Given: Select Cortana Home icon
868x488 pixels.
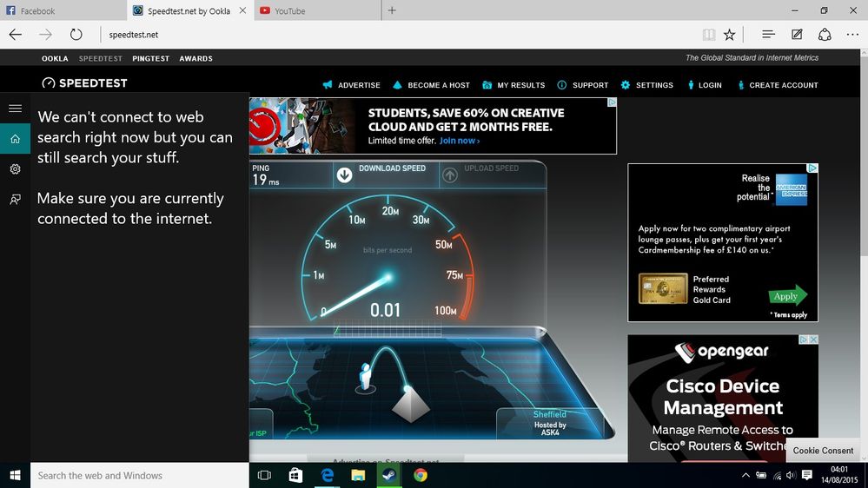Looking at the screenshot, I should (15, 139).
